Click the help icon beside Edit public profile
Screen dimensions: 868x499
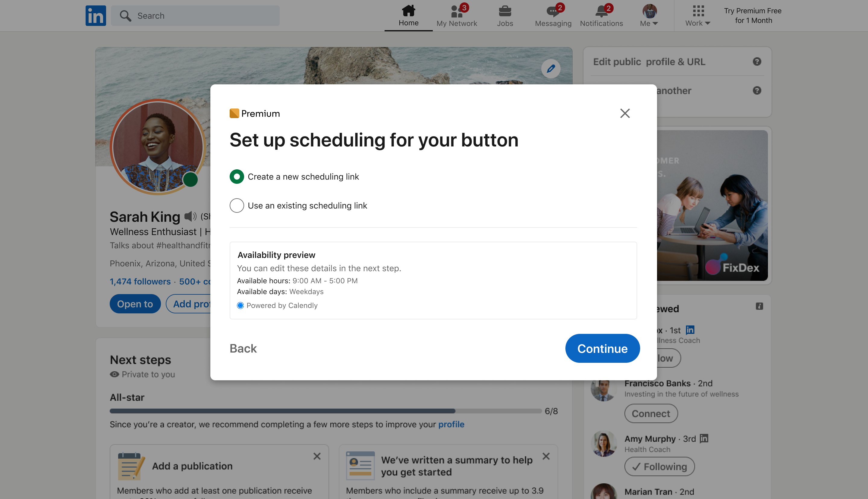[x=756, y=62]
